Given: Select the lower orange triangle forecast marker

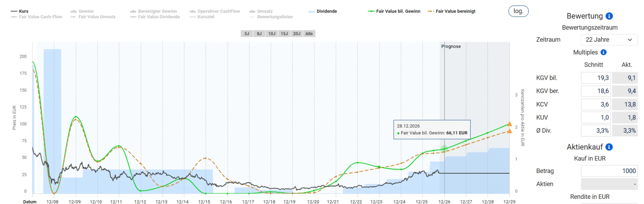Looking at the screenshot, I should [x=509, y=131].
